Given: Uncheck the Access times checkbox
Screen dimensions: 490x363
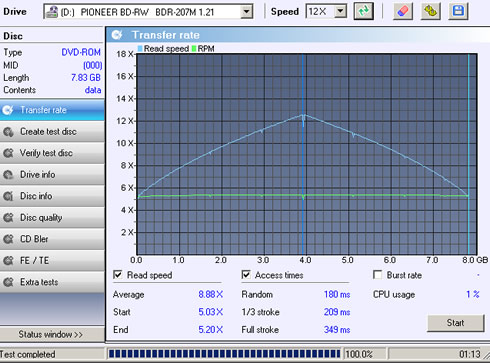Looking at the screenshot, I should pyautogui.click(x=246, y=275).
